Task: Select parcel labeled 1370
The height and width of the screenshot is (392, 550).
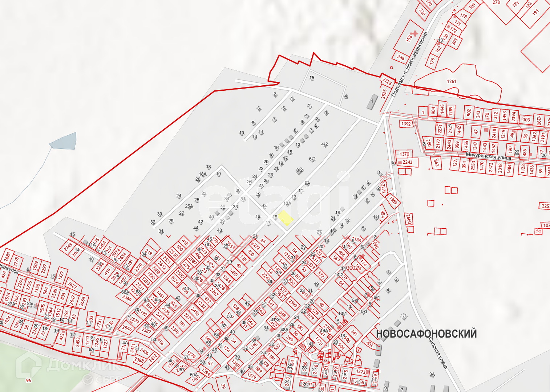Action: point(405,154)
